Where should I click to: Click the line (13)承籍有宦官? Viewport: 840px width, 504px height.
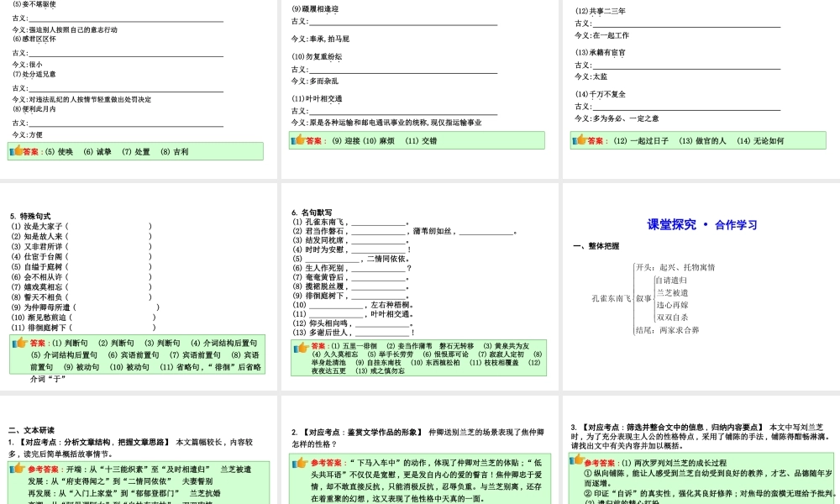click(600, 52)
